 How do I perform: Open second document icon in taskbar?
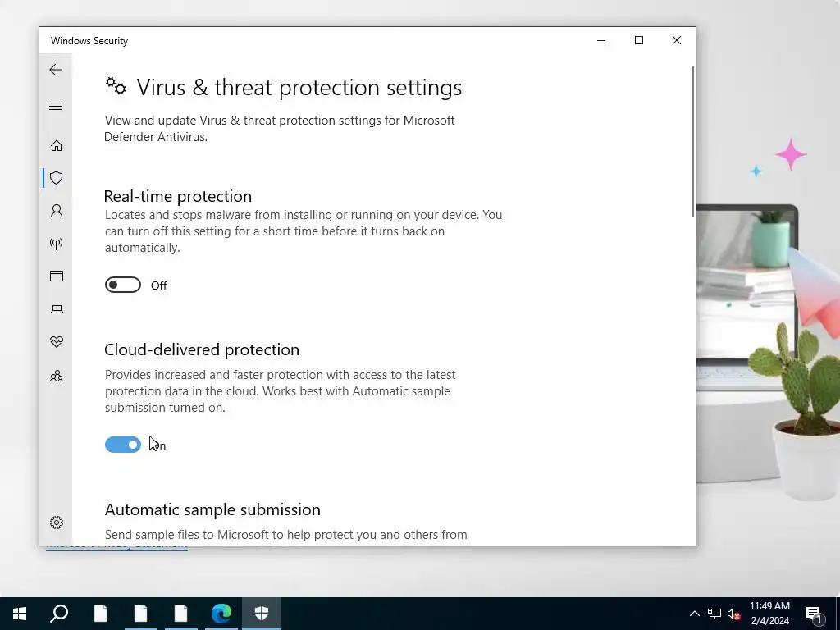(140, 614)
